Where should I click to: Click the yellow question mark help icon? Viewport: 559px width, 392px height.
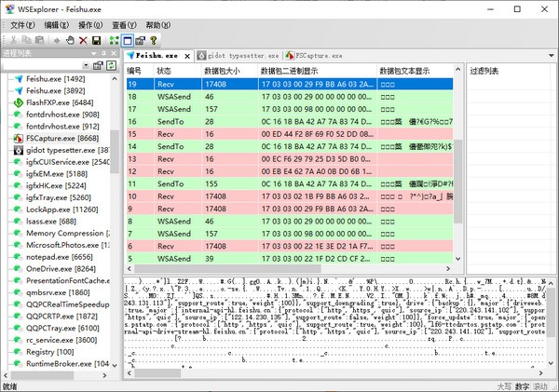click(154, 41)
